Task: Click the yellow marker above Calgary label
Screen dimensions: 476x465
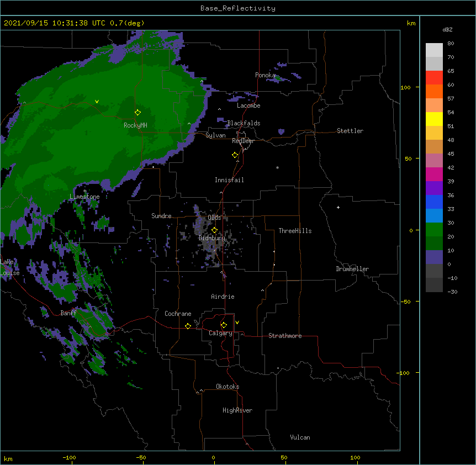Action: 224,325
